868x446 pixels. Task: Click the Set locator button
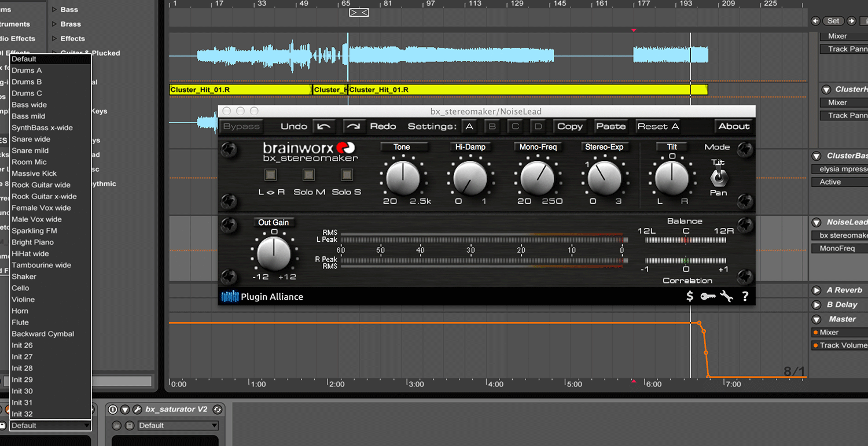[x=833, y=21]
